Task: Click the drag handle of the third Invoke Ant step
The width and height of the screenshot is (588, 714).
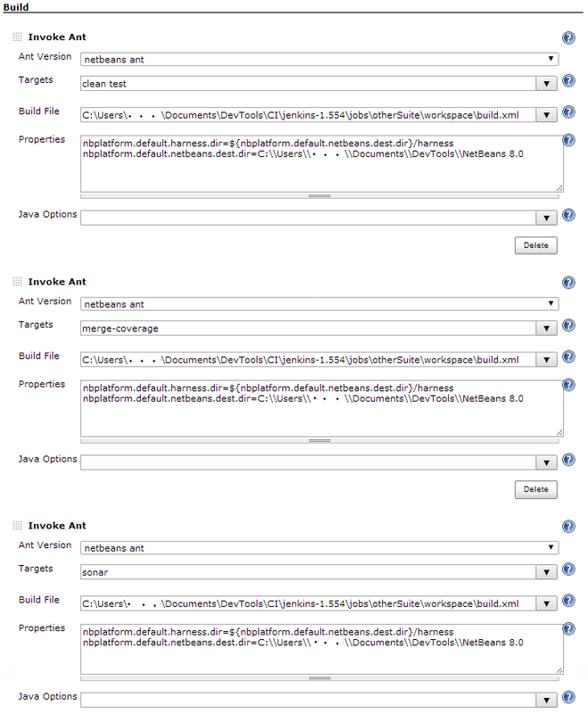Action: 17,526
